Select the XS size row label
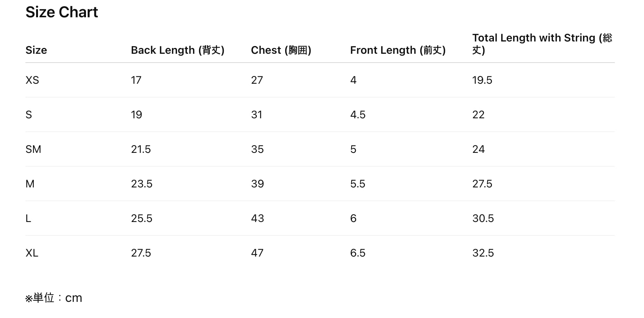 point(32,80)
